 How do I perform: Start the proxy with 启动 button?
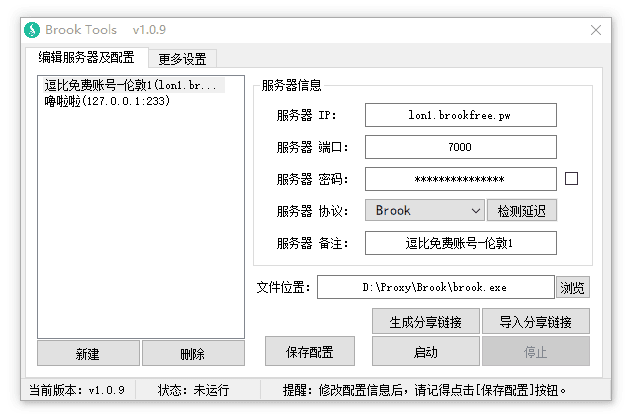[424, 352]
